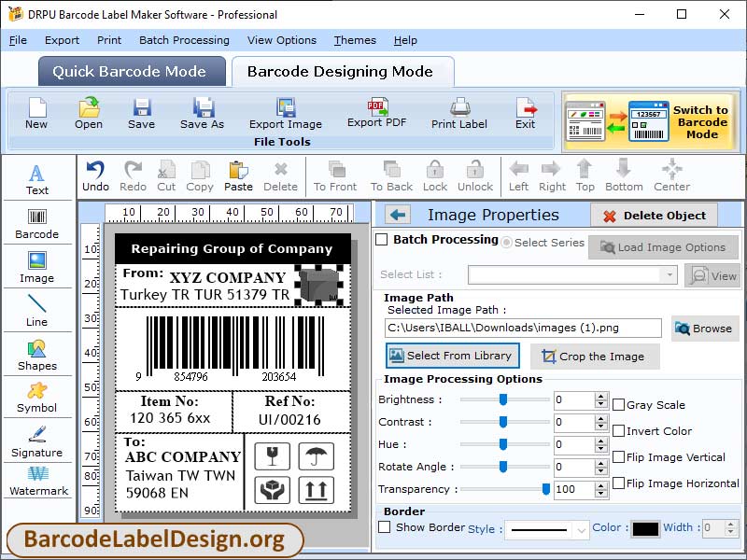Enable the Batch Processing checkbox

click(x=382, y=240)
